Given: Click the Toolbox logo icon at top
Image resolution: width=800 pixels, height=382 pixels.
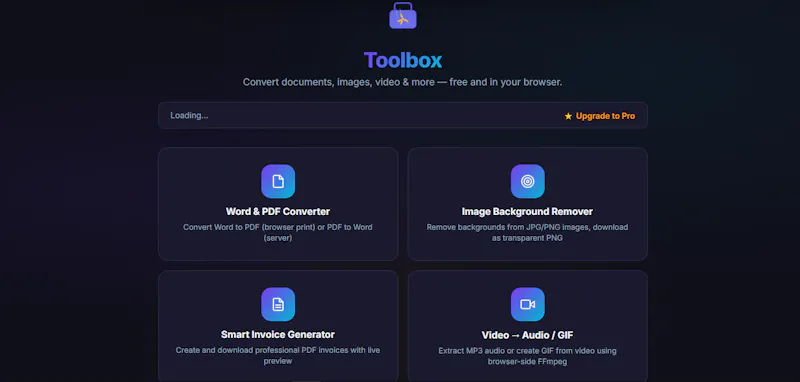Looking at the screenshot, I should [403, 15].
